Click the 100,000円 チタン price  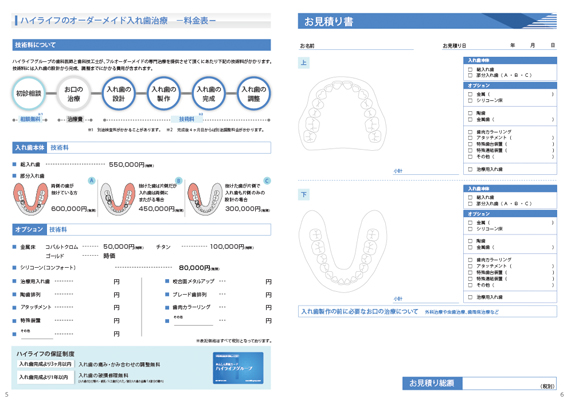[x=232, y=247]
